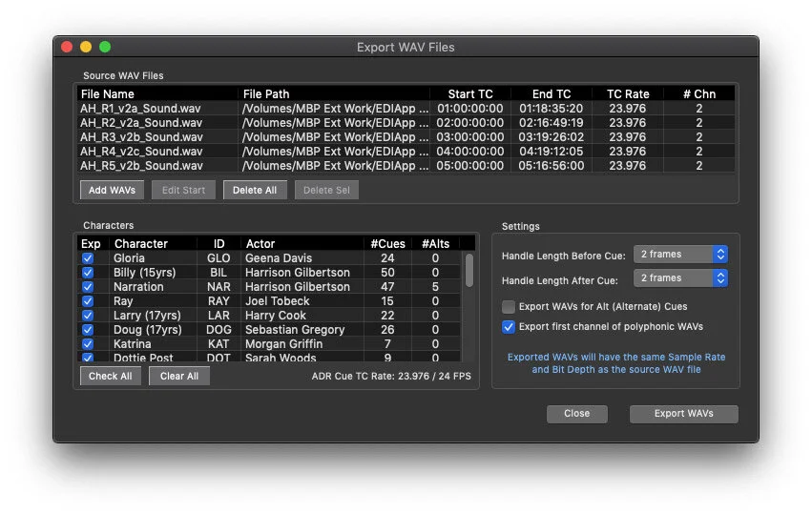
Task: Toggle the Narration export checkbox
Action: click(88, 287)
